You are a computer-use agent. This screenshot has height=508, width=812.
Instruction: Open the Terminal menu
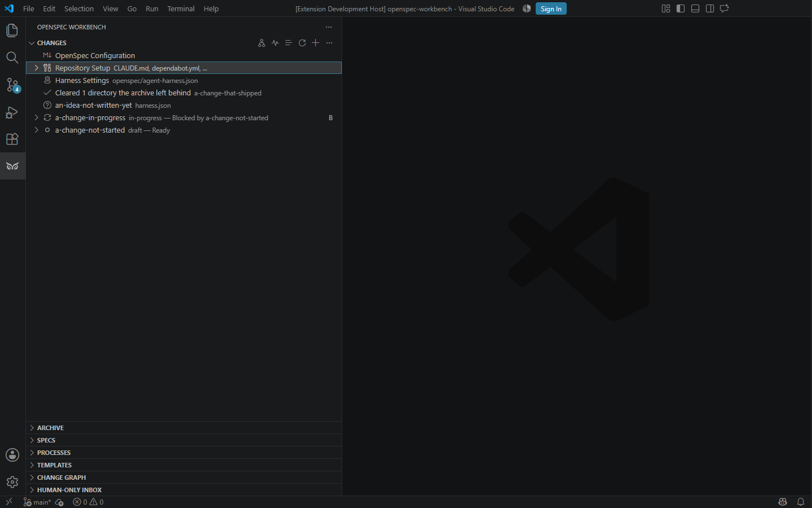(x=181, y=8)
